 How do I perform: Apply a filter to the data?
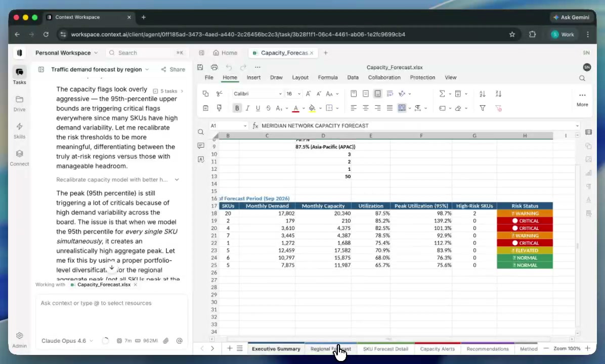pos(482,108)
